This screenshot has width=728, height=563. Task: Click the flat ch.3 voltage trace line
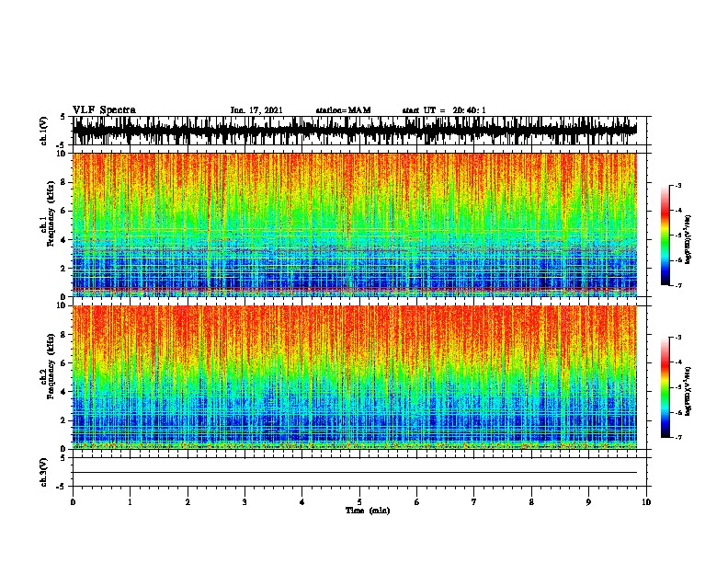(354, 473)
